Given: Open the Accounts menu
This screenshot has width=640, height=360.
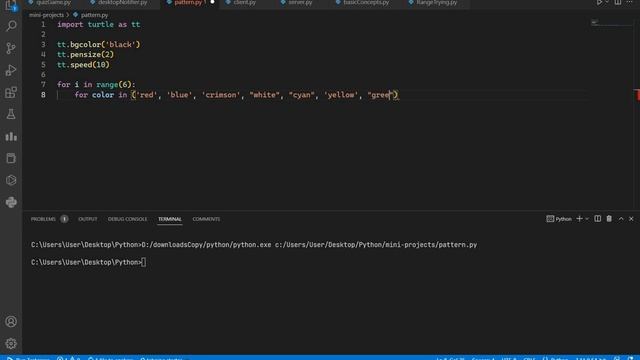Looking at the screenshot, I should [x=11, y=322].
